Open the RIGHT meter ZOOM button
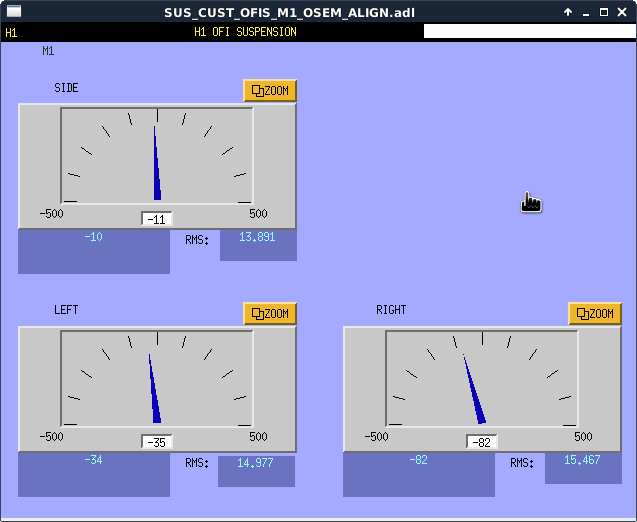Viewport: 637px width, 522px height. 595,314
